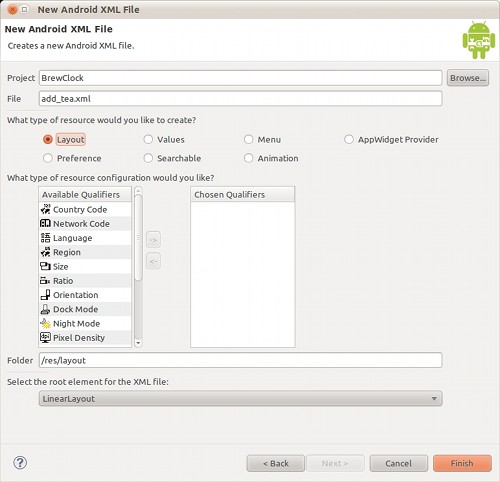The height and width of the screenshot is (482, 500).
Task: Click the add qualifier right arrow button
Action: (153, 240)
